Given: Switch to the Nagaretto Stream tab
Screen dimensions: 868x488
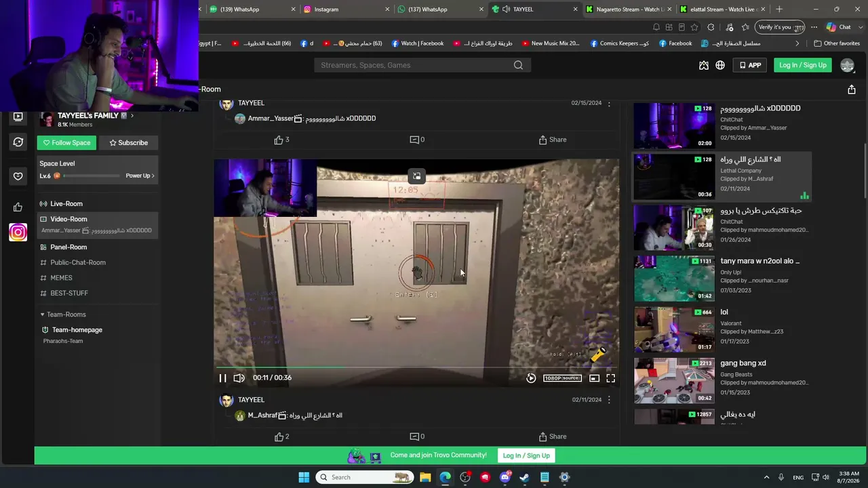Looking at the screenshot, I should tap(628, 9).
